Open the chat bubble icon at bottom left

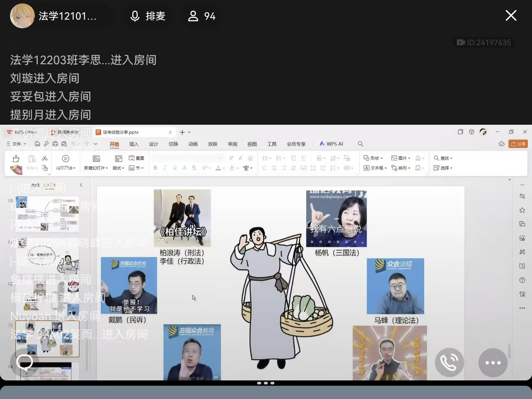point(24,362)
